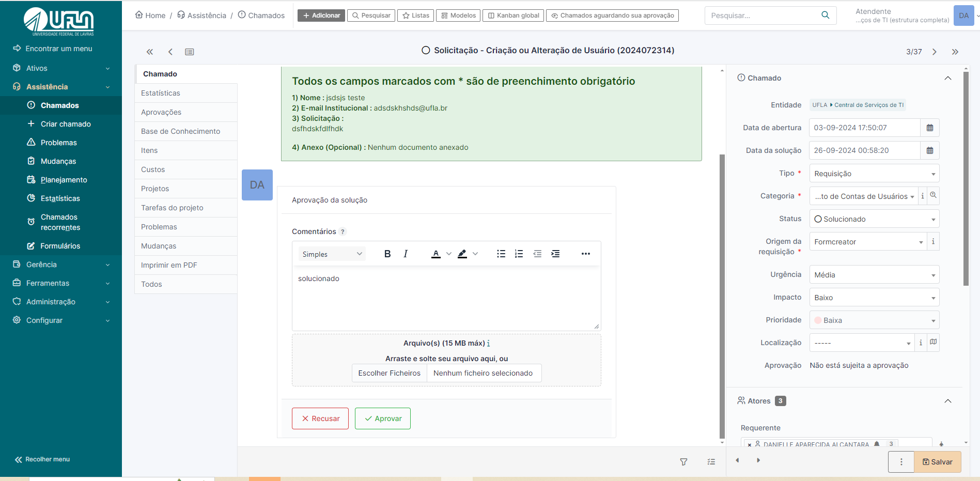Increase indent in comment editor

pyautogui.click(x=555, y=254)
